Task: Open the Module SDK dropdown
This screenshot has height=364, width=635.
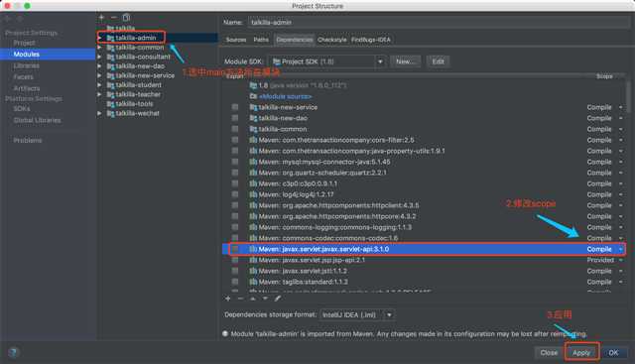Action: point(380,61)
